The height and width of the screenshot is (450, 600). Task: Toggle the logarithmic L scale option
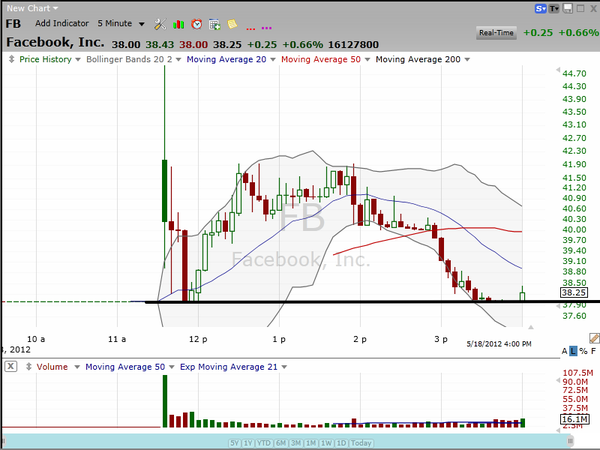[x=574, y=351]
